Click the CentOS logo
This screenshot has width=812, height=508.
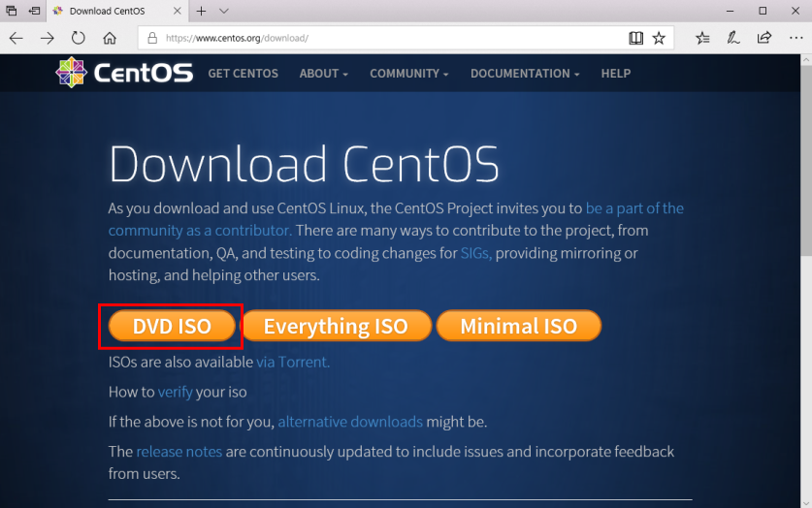pyautogui.click(x=124, y=73)
